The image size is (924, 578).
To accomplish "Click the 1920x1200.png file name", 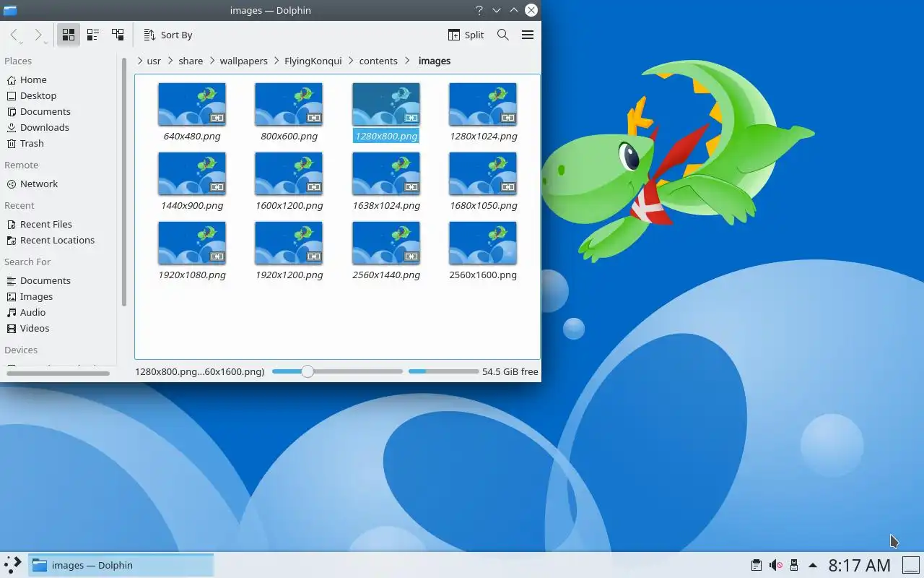I will pyautogui.click(x=289, y=275).
